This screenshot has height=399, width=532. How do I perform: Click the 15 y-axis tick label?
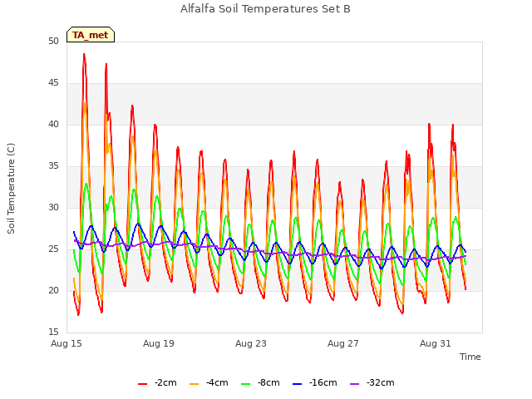(53, 332)
